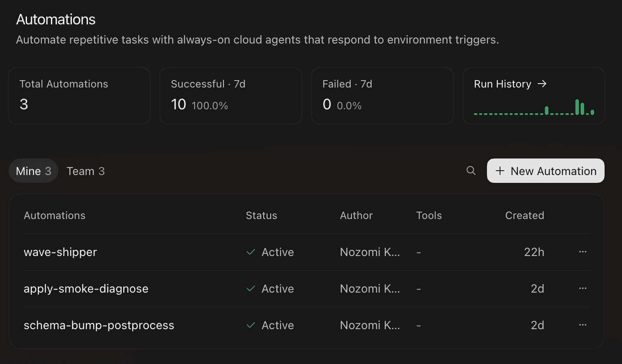The image size is (622, 364).
Task: Open the apply-smoke-diagnose automation
Action: coord(86,289)
